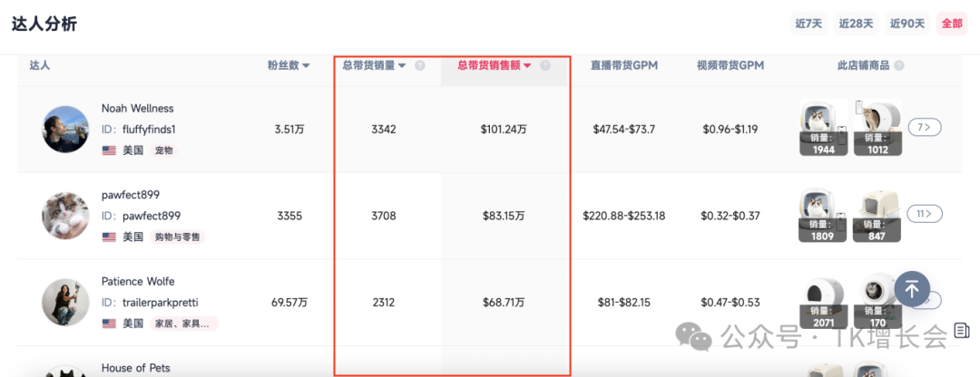Click help icon next to 总带货销售额
Image resolution: width=980 pixels, height=377 pixels.
coord(545,66)
